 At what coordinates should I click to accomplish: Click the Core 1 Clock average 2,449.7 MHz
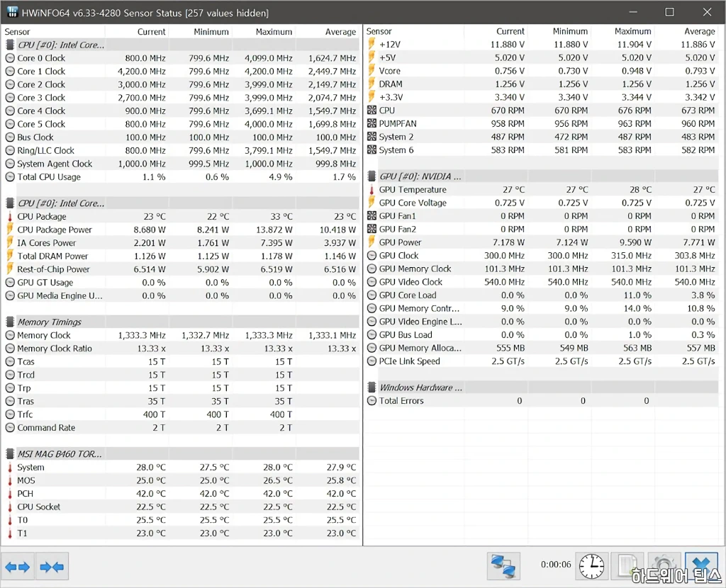pos(332,72)
